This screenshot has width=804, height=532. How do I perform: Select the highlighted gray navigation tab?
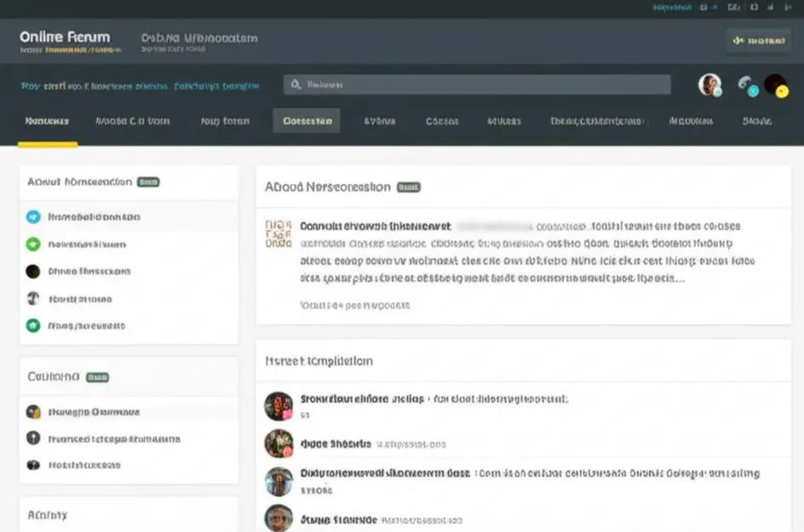pyautogui.click(x=307, y=121)
